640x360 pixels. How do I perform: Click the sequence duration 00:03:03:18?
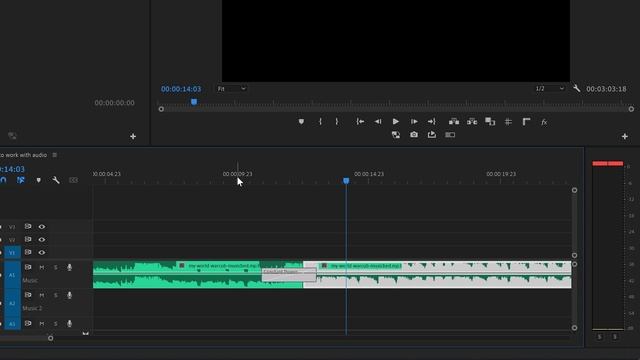tap(606, 89)
